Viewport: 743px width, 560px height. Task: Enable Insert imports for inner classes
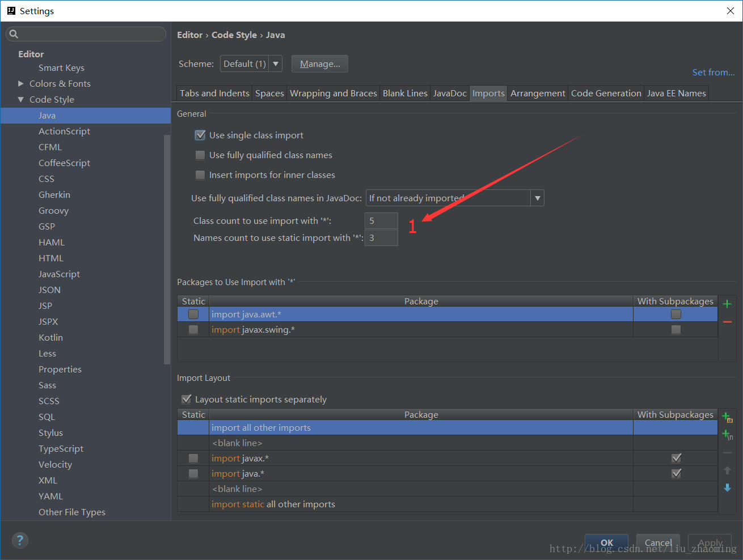pos(200,175)
